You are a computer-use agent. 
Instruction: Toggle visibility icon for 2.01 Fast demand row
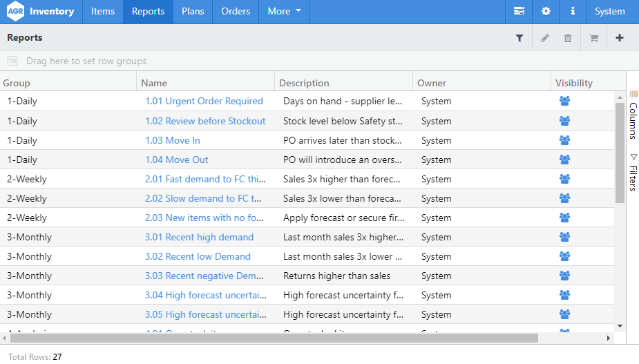click(564, 179)
